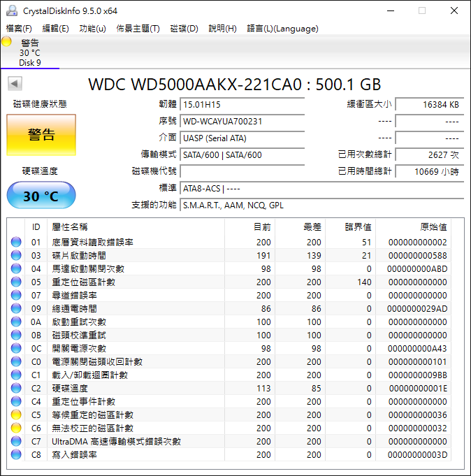Screen dimensions: 471x476
Task: Click the 屬性名稱 column header
Action: coord(136,226)
